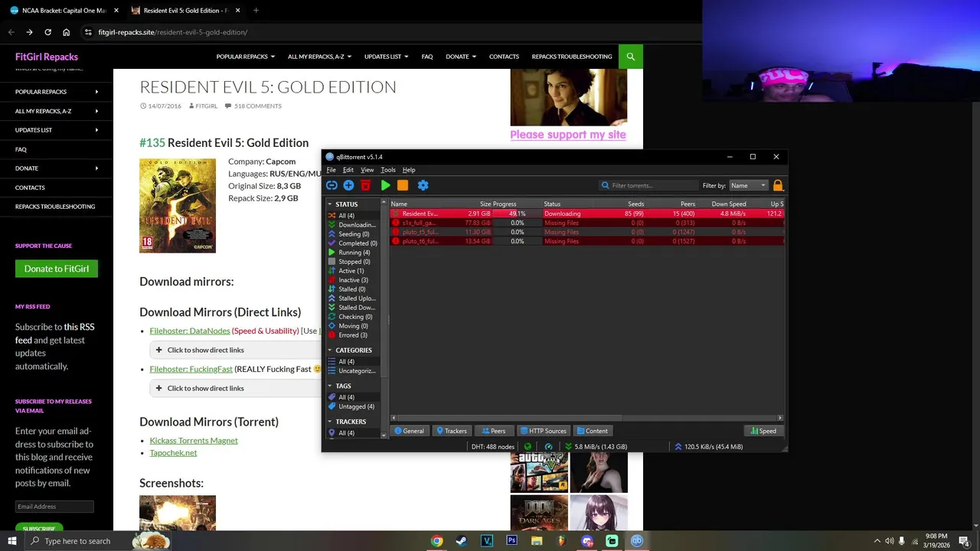This screenshot has height=551, width=980.
Task: Click the orange UI lock icon
Action: tap(778, 185)
